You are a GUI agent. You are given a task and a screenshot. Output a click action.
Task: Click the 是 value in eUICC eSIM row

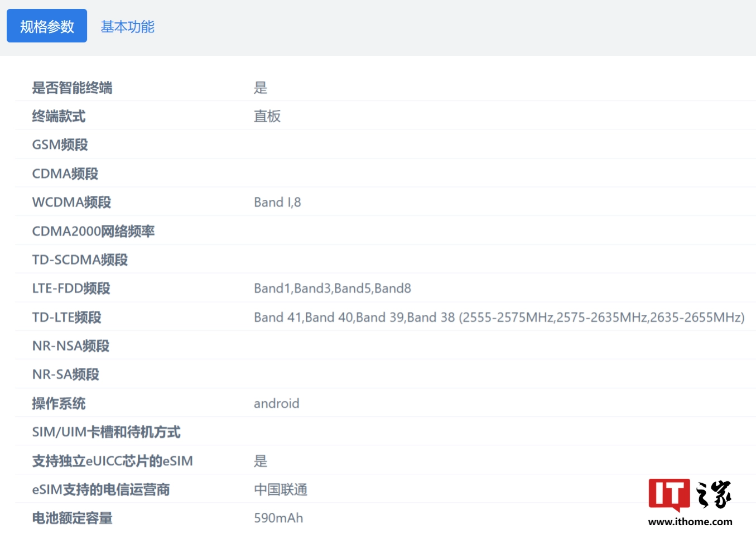pyautogui.click(x=261, y=460)
